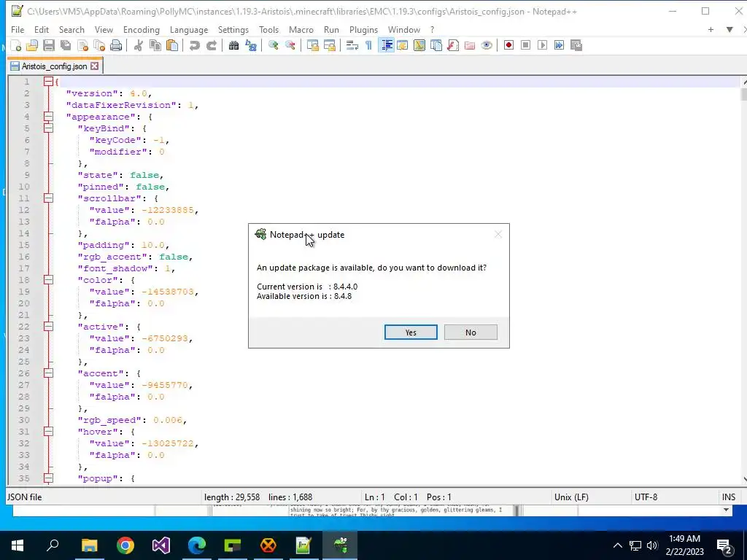Viewport: 747px width, 560px height.
Task: Collapse the "keyBind" fold marker on line 5
Action: 48,128
